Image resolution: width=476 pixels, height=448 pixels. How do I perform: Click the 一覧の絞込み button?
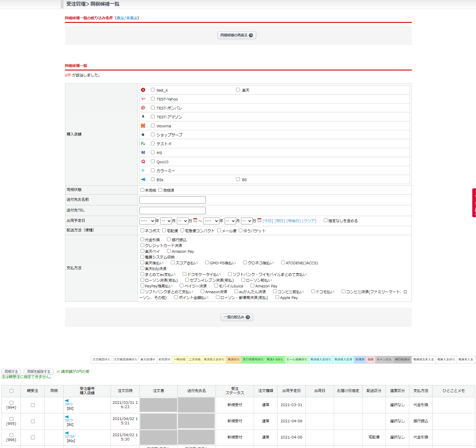coord(237,317)
